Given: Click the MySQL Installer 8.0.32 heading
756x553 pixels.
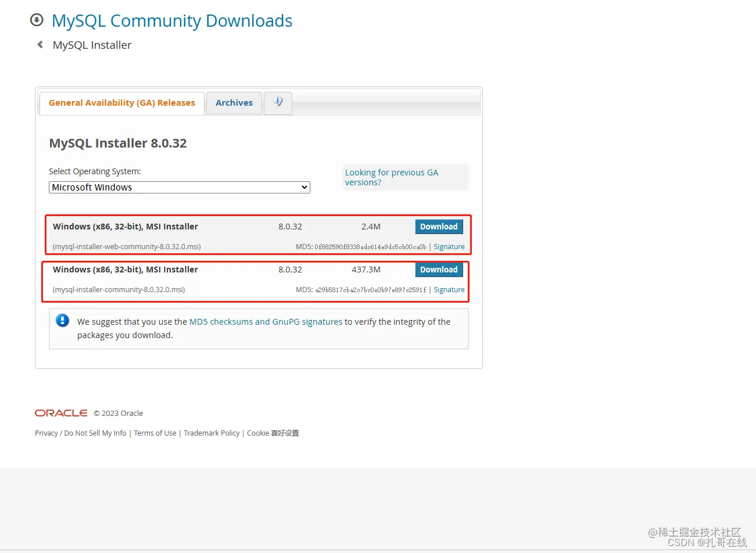Looking at the screenshot, I should click(x=118, y=143).
